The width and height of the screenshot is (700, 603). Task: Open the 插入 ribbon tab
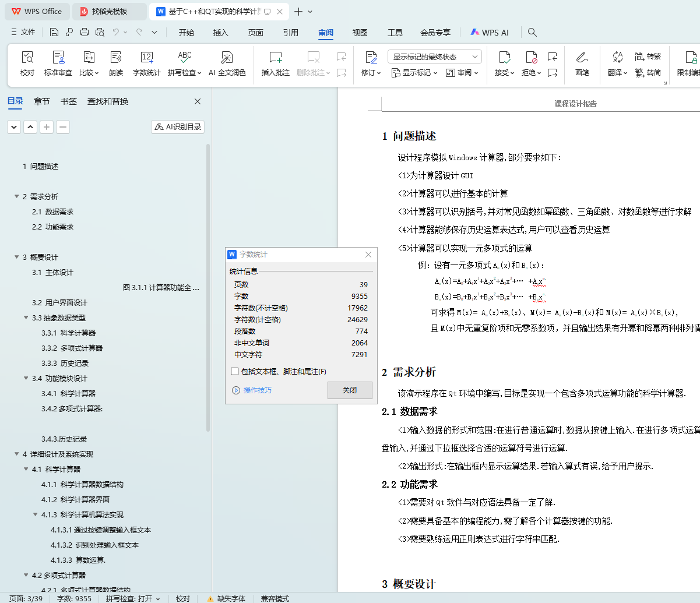(221, 33)
